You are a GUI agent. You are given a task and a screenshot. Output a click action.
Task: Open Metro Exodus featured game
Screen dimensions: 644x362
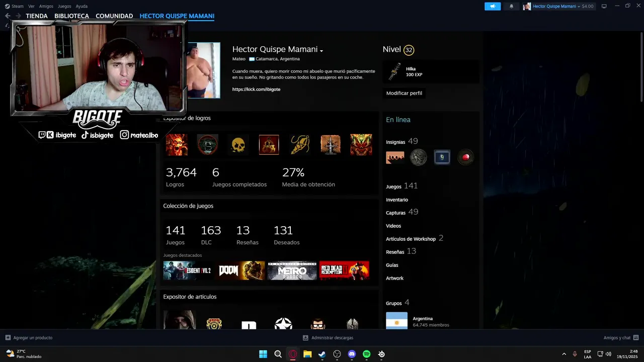point(292,270)
